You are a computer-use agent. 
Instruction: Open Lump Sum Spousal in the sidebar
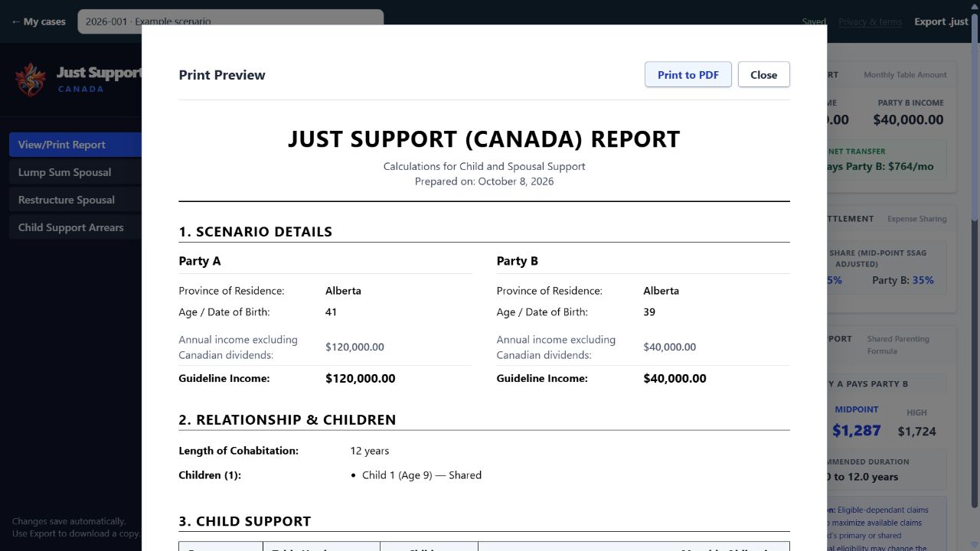(75, 172)
